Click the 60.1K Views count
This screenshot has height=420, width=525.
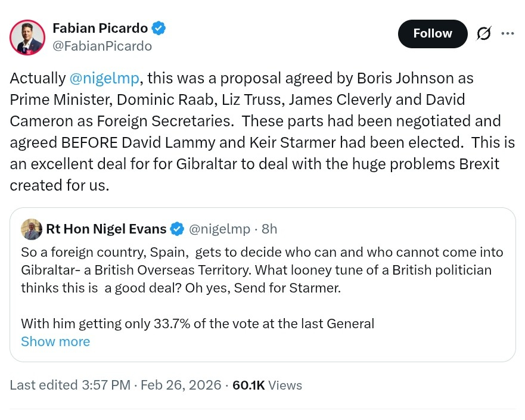(267, 385)
